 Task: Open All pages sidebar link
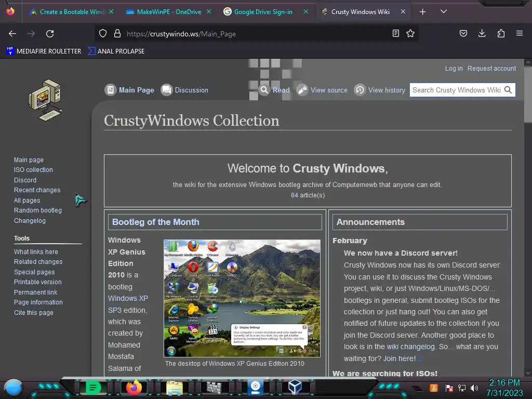pos(27,201)
